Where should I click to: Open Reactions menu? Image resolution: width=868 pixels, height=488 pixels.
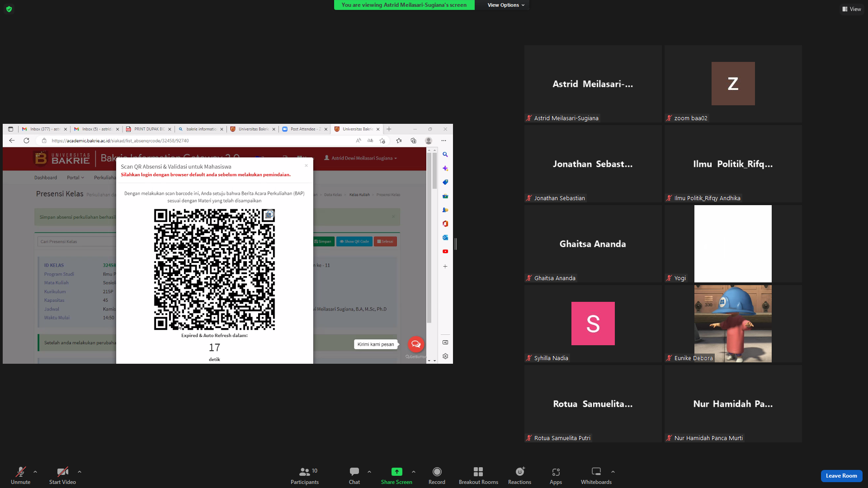pos(520,475)
